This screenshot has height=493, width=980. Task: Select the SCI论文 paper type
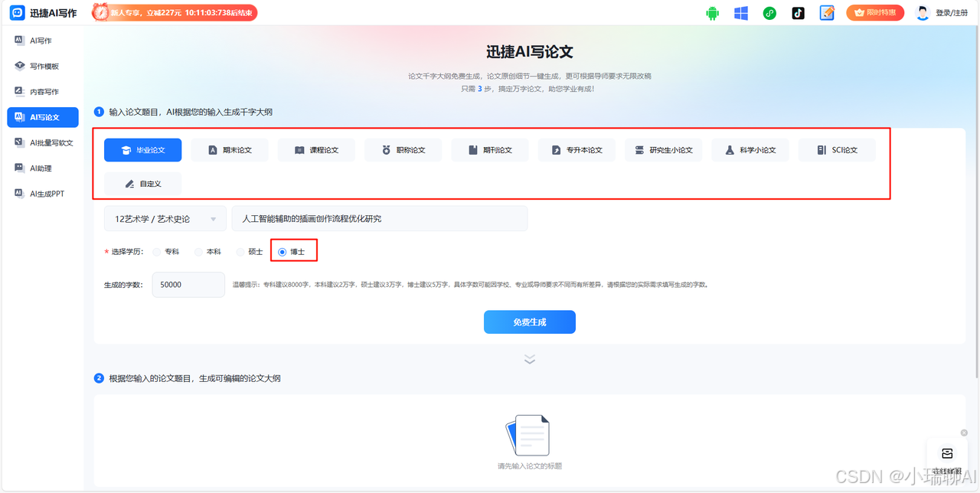tap(837, 150)
